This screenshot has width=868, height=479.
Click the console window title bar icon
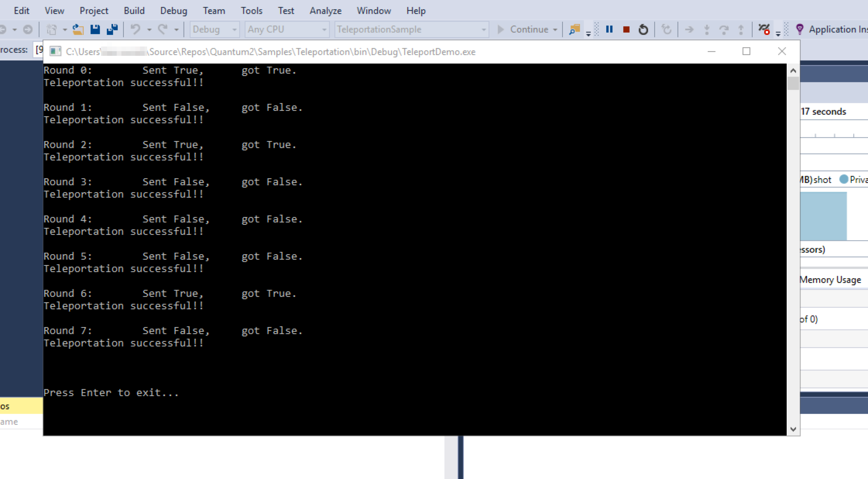(55, 52)
